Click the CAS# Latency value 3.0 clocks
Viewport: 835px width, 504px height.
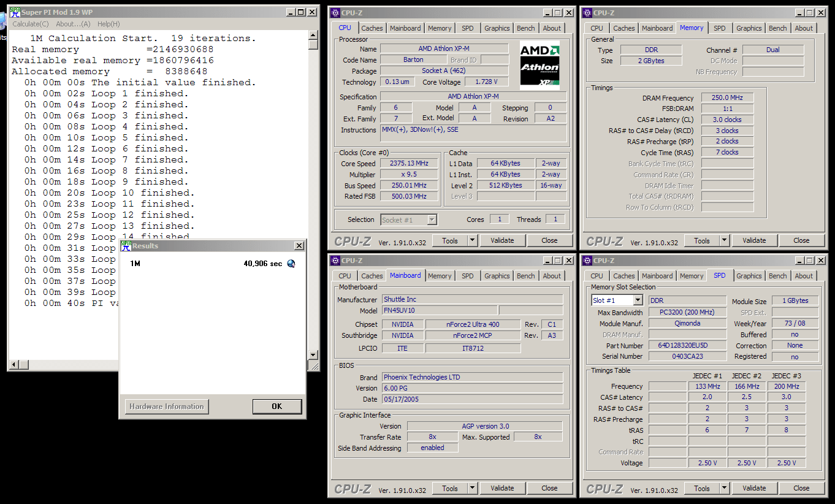(x=728, y=120)
